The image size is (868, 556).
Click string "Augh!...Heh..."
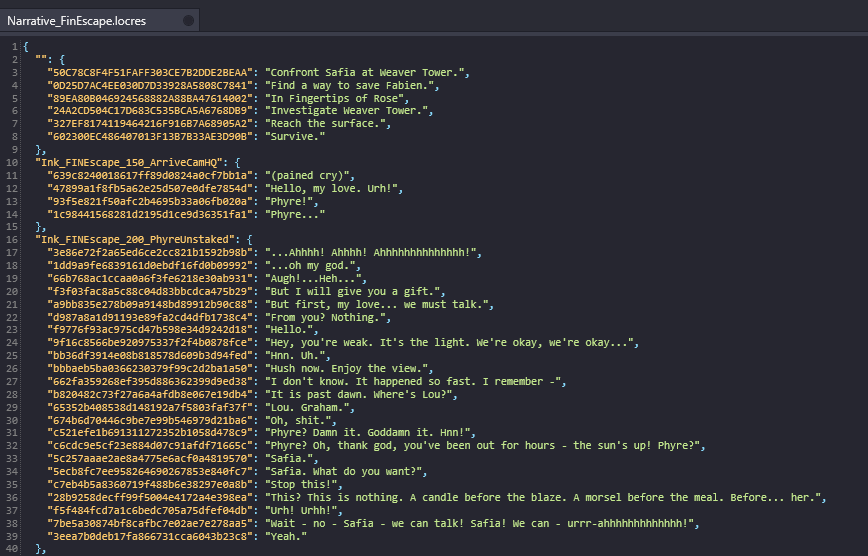[x=313, y=278]
